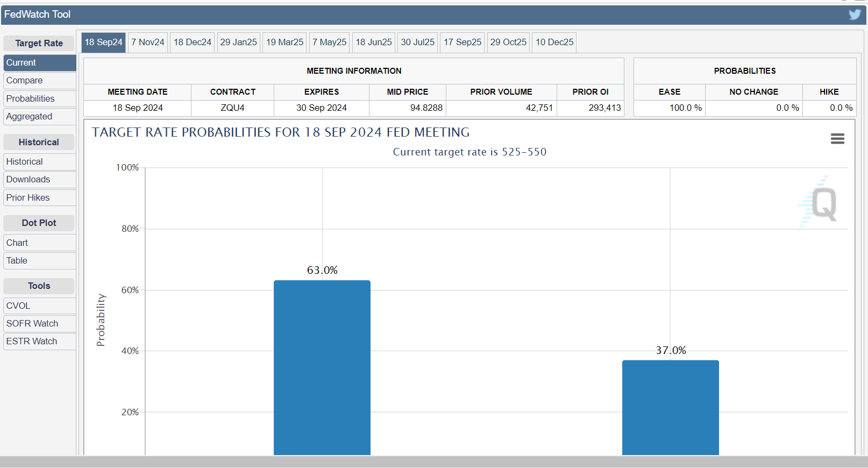Click the NO CHANGE column header
Screen dimensions: 868x468
click(754, 92)
